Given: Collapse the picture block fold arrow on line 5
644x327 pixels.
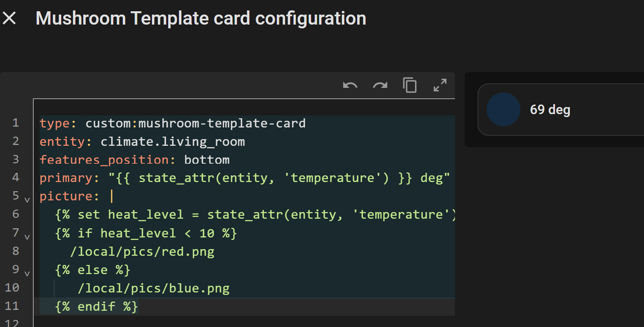Looking at the screenshot, I should [27, 200].
